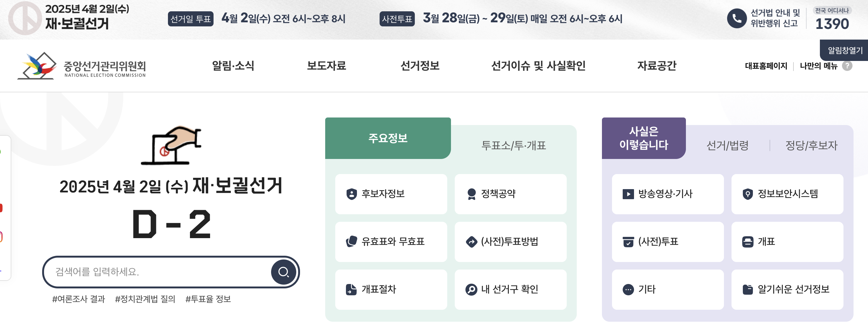
Task: Switch to the 정당/후보자 tab
Action: pos(811,146)
